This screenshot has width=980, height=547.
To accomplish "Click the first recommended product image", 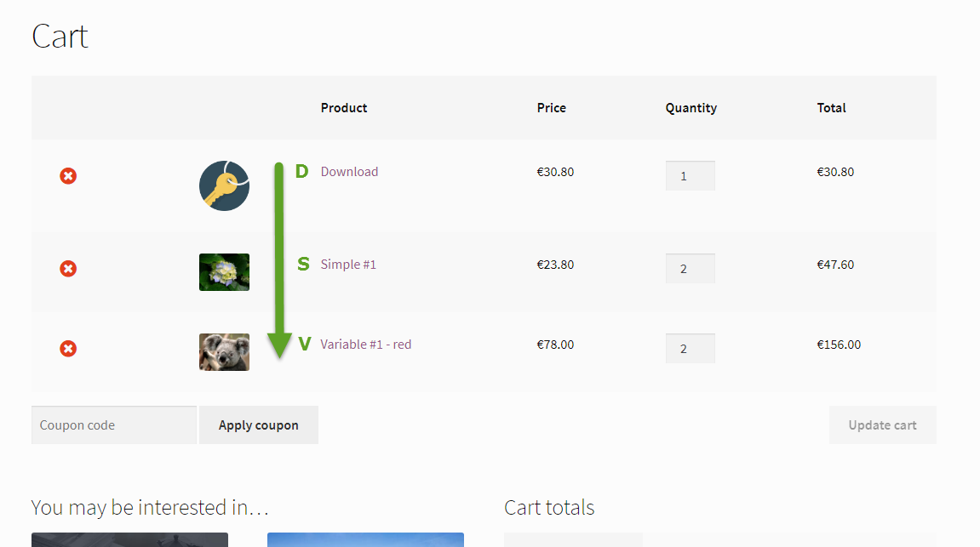I will pos(129,539).
